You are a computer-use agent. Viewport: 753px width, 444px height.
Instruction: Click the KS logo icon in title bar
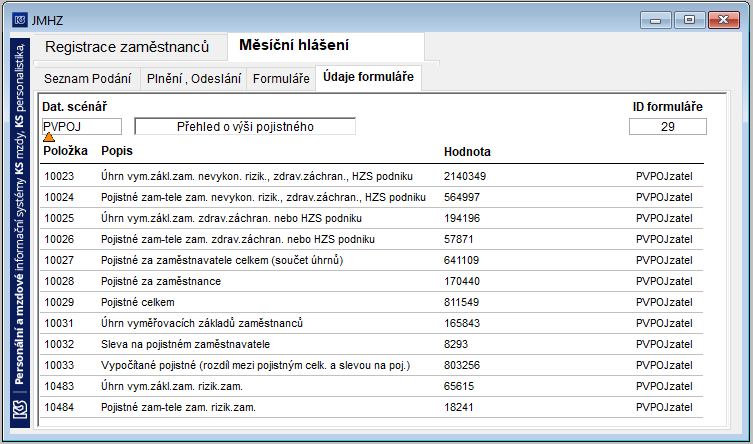click(x=20, y=20)
